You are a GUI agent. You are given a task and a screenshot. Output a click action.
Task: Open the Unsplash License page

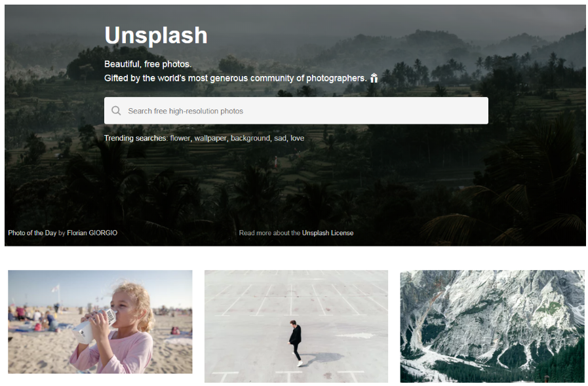click(327, 233)
